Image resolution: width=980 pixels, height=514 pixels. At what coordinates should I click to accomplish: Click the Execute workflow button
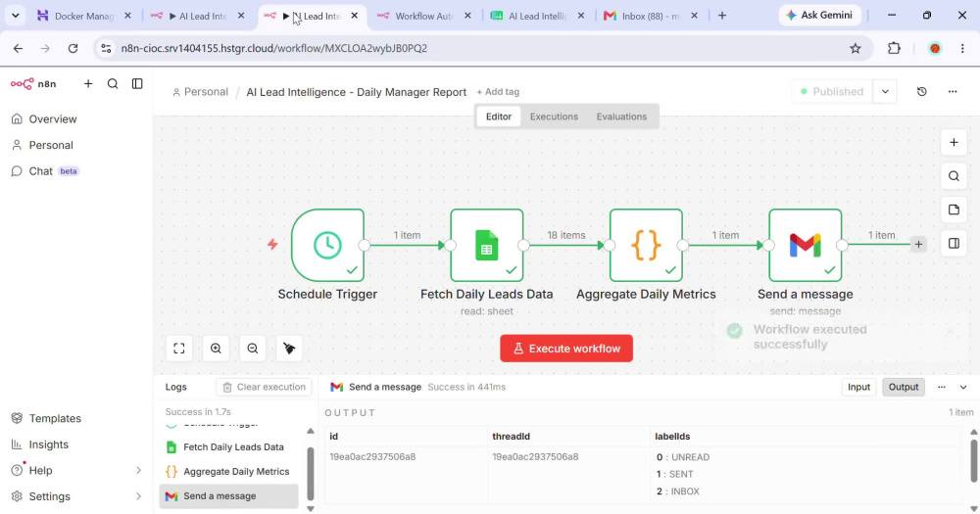pyautogui.click(x=566, y=349)
